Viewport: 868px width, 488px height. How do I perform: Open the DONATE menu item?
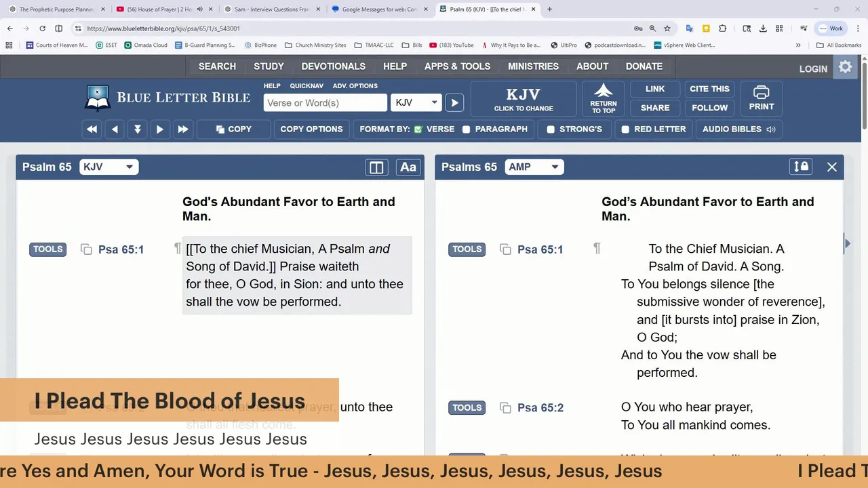644,66
